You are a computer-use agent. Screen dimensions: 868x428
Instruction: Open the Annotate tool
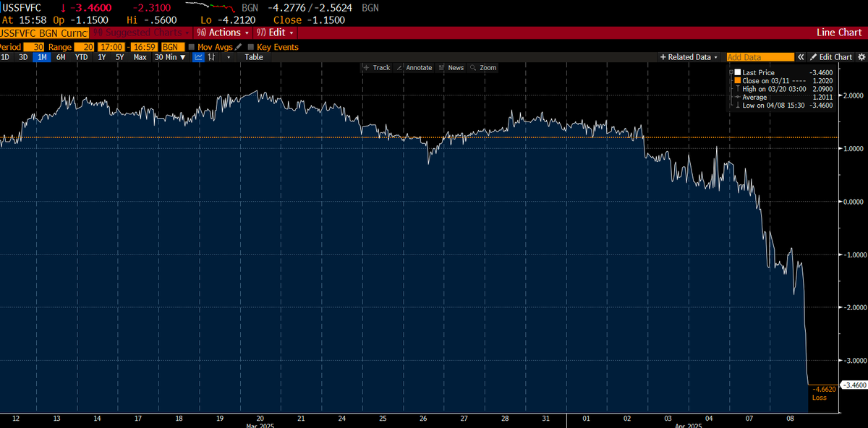[x=418, y=67]
